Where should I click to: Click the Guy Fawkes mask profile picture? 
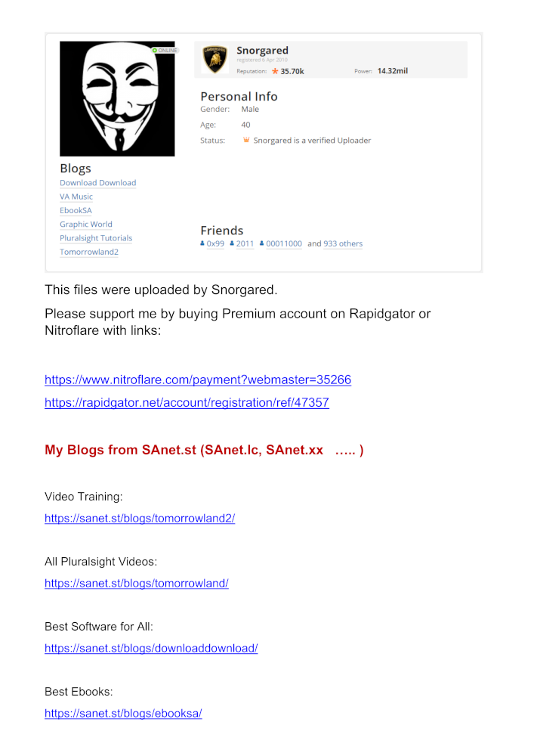(x=117, y=99)
